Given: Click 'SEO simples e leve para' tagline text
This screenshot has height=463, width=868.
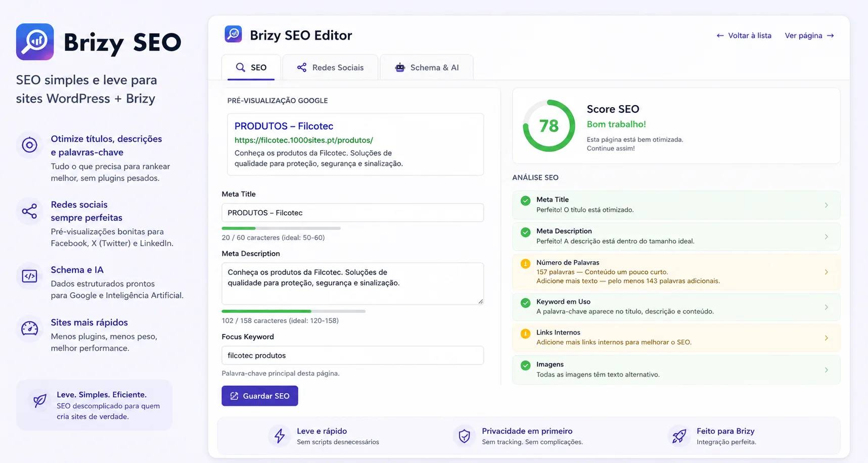Looking at the screenshot, I should click(86, 80).
